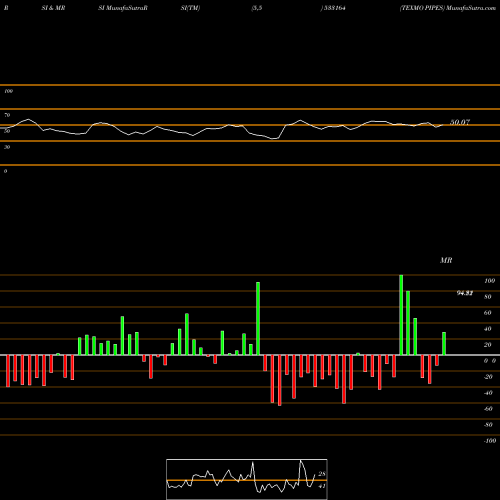The image size is (500, 500).
Task: Click the RSI current value 50.07 label
Action: 460,122
